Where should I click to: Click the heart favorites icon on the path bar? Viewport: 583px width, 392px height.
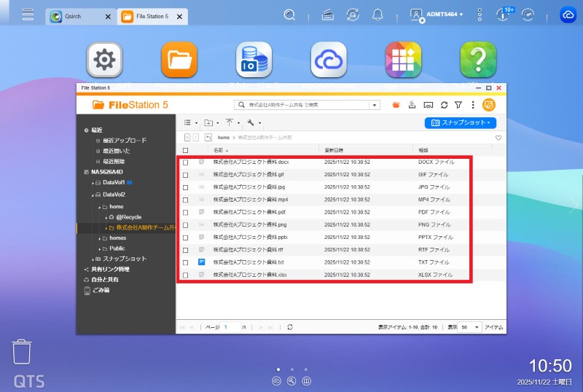[x=498, y=137]
